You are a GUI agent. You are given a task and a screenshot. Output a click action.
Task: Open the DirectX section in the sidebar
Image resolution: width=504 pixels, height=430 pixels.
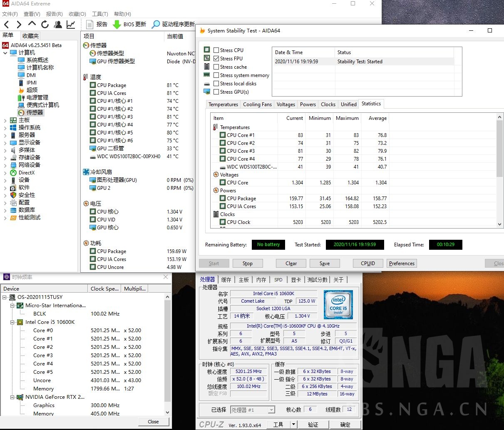pos(26,172)
